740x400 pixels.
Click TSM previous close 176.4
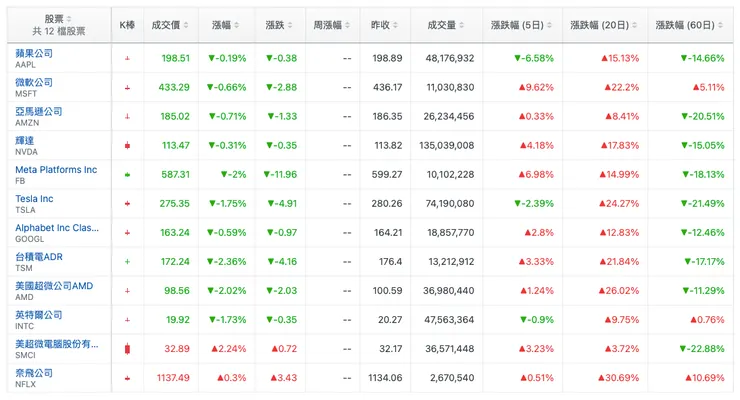coord(390,262)
